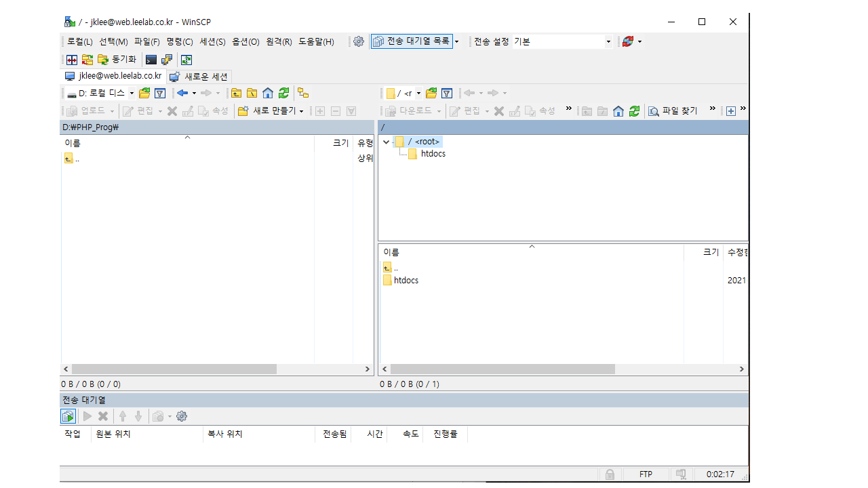The image size is (868, 488).
Task: Open the 세션(S) menu
Action: coord(212,41)
